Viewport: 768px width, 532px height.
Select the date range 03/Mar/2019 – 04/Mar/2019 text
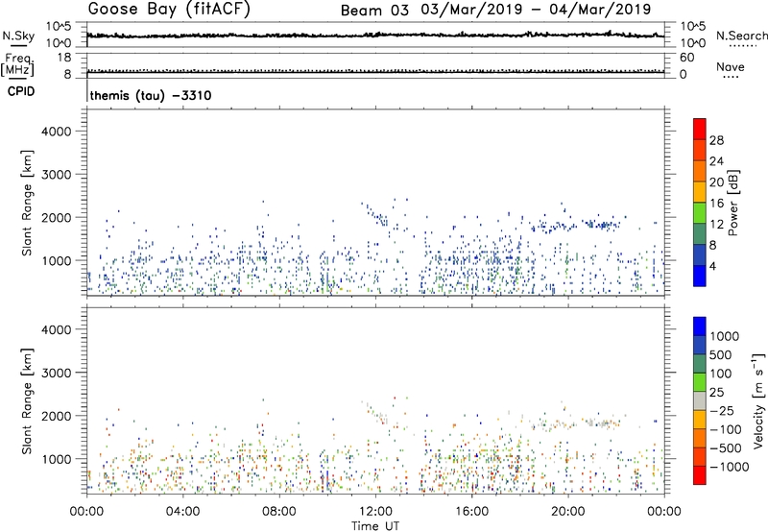[x=536, y=10]
